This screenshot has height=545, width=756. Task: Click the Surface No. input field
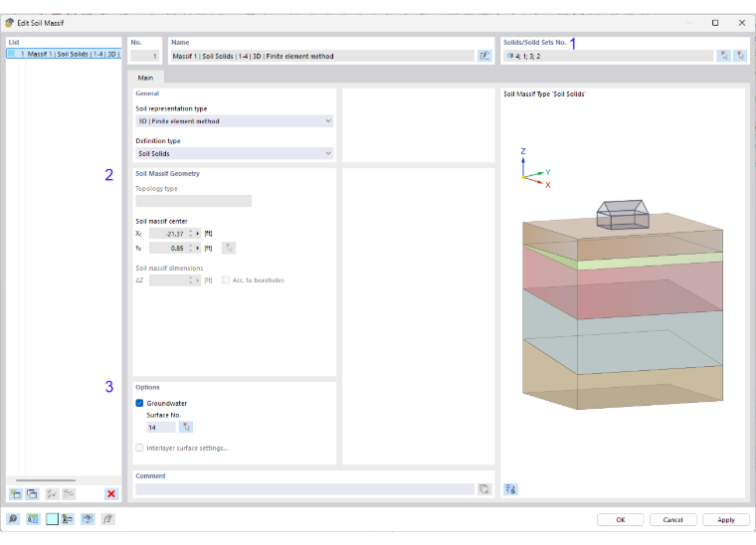(x=161, y=427)
